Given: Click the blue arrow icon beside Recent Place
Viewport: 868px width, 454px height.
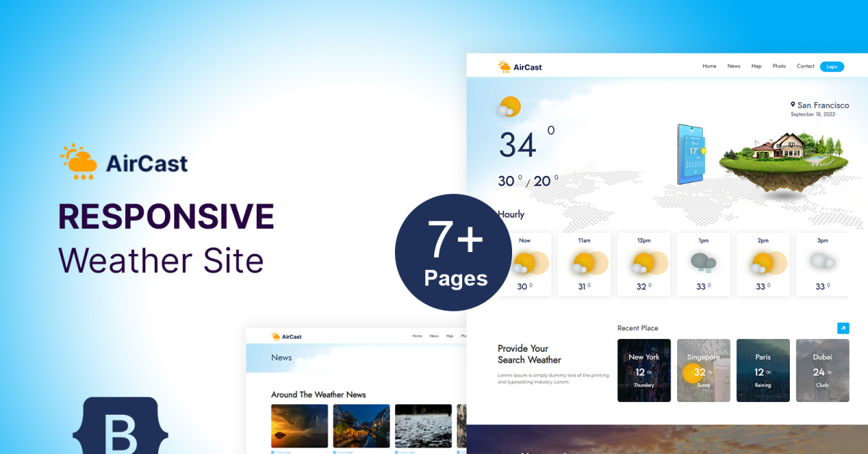Looking at the screenshot, I should (x=843, y=328).
